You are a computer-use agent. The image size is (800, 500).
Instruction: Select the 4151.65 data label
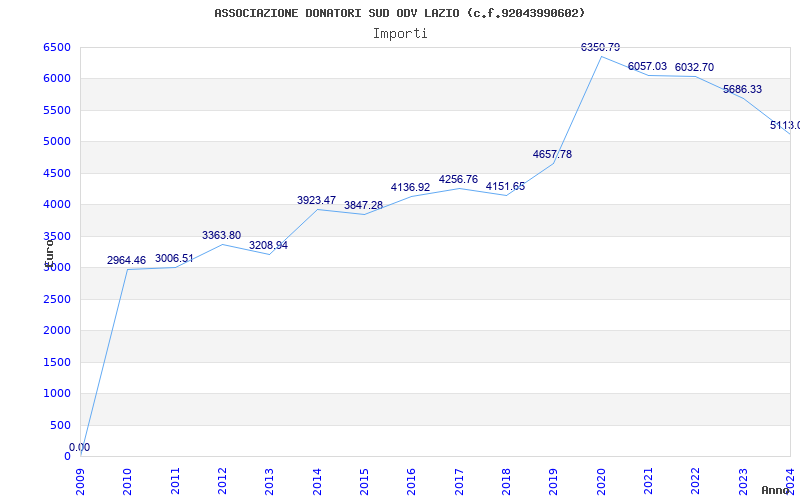(505, 186)
